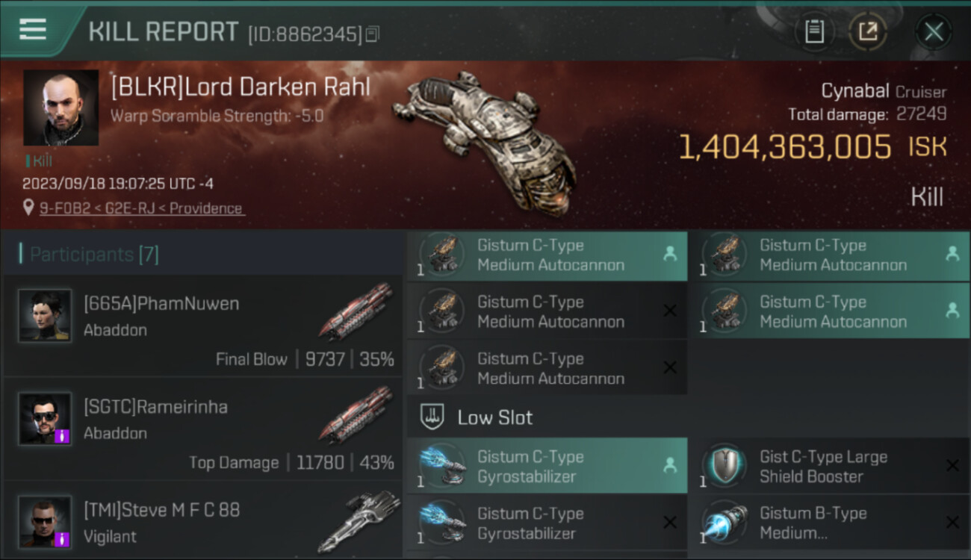The image size is (971, 560).
Task: Copy the kill report ID icon
Action: (372, 34)
